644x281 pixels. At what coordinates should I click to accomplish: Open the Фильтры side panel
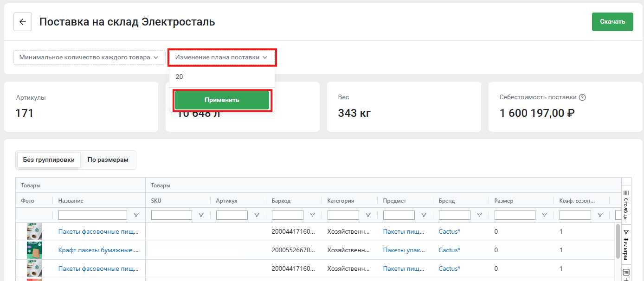(x=626, y=244)
